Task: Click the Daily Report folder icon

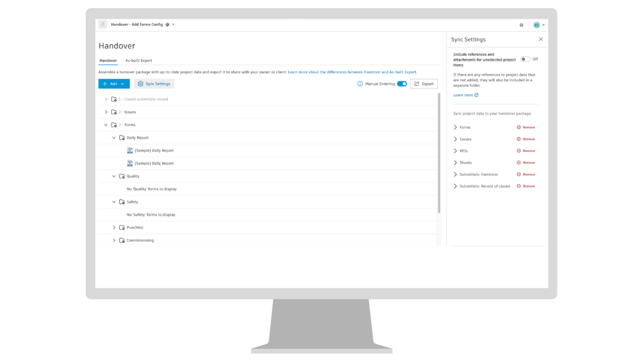Action: 122,138
